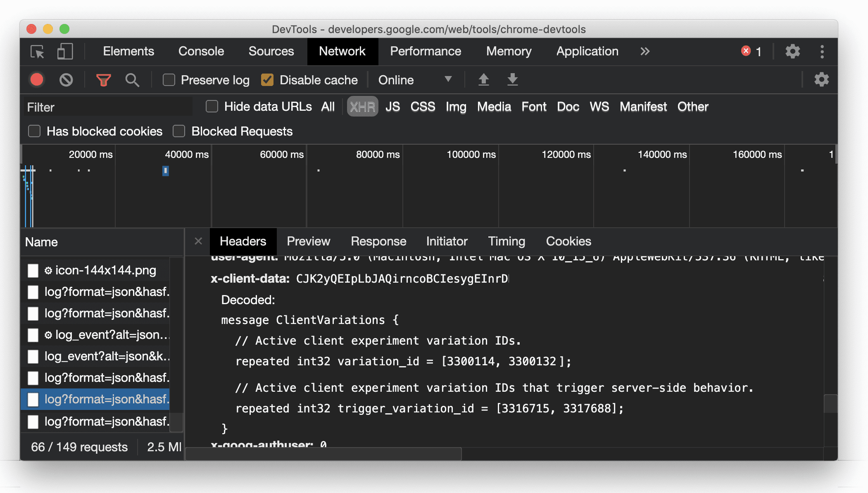This screenshot has height=493, width=868.
Task: Click the stop/clear network log icon
Action: pos(66,79)
